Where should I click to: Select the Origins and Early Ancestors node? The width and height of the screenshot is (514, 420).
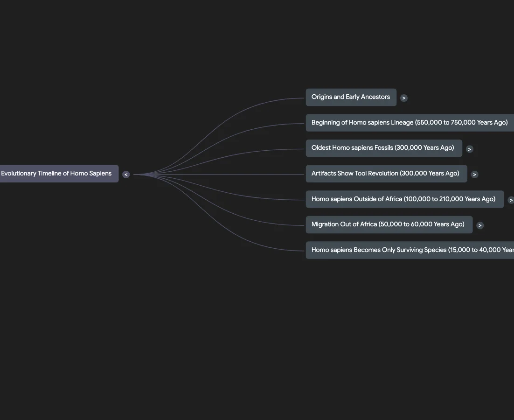pyautogui.click(x=351, y=97)
